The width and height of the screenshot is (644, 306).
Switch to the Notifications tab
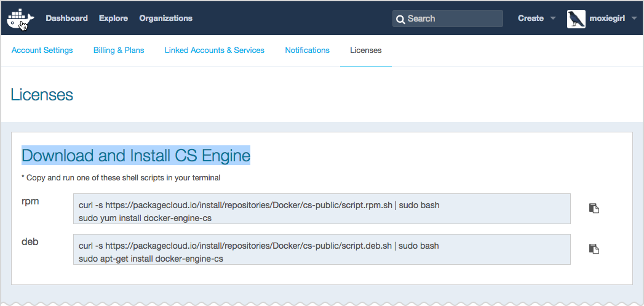pos(307,50)
